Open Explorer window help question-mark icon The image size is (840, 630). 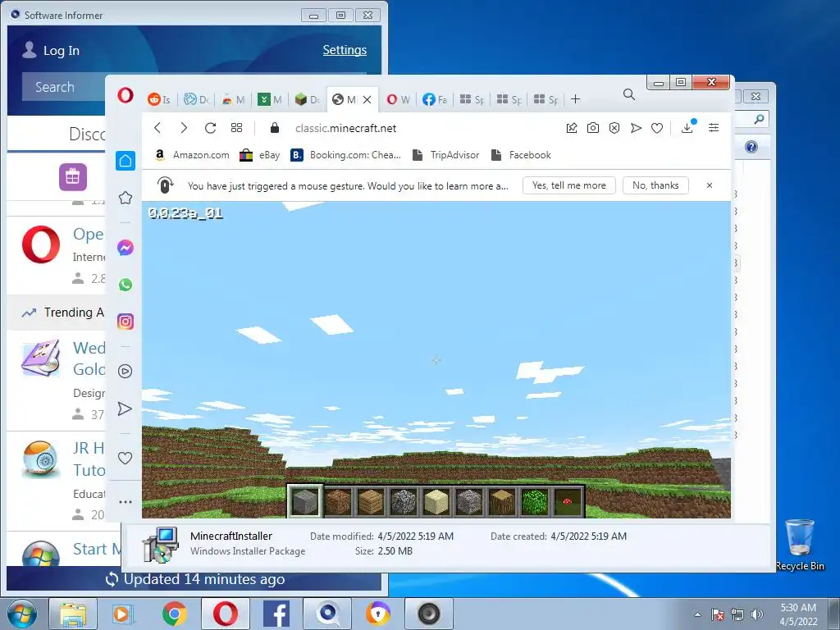751,147
